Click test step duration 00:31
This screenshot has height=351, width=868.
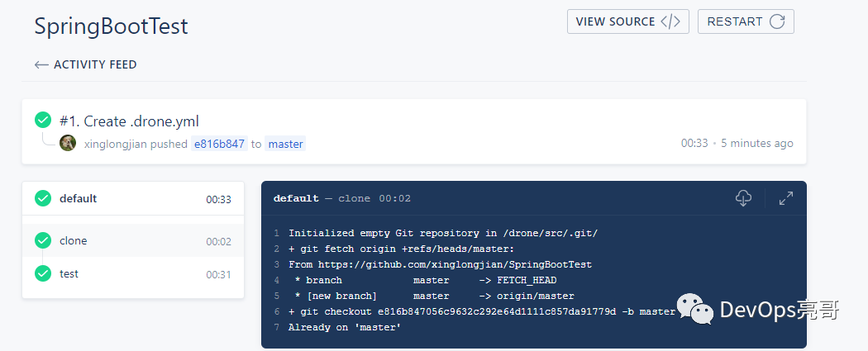(x=219, y=275)
